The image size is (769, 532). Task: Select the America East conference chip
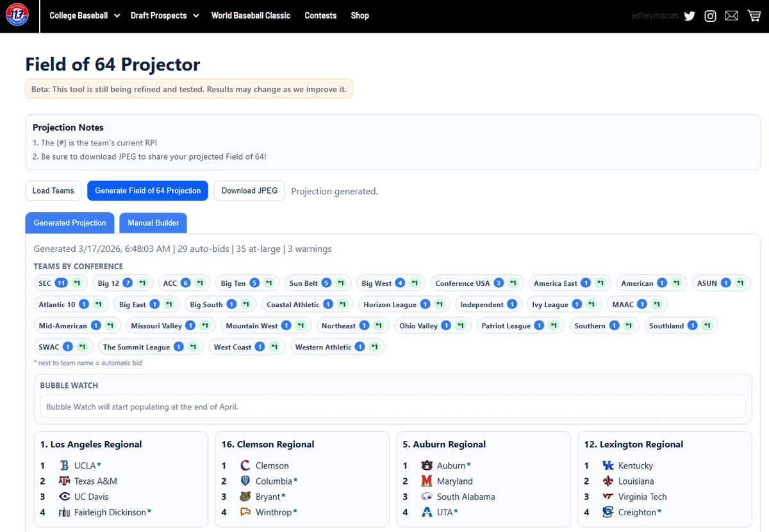(570, 283)
